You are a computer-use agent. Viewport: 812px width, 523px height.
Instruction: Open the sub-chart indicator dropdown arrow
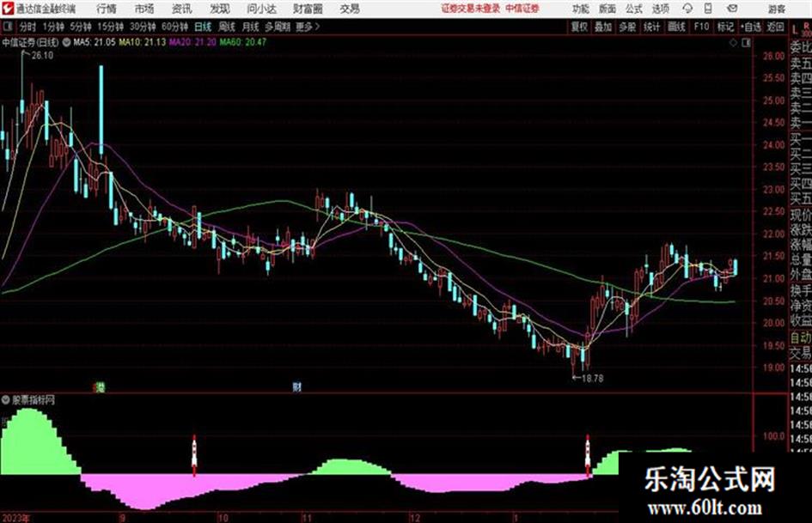point(6,399)
